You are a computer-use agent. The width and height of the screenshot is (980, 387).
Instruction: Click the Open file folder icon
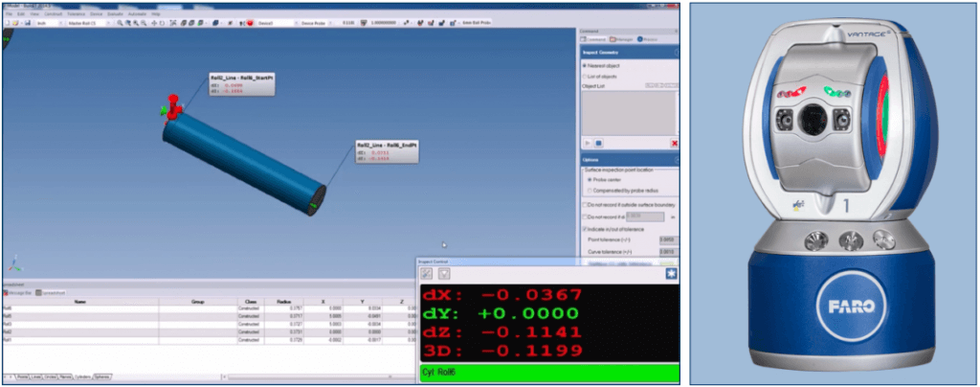(x=15, y=22)
